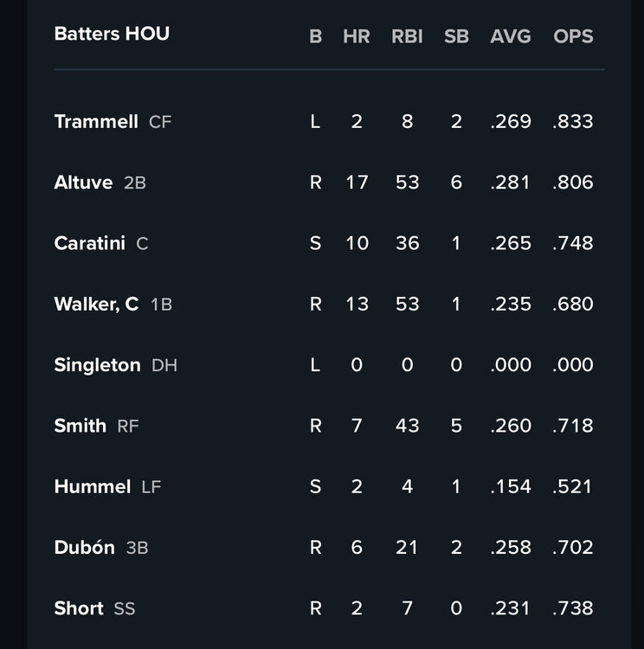Click the RBI column header

(407, 36)
